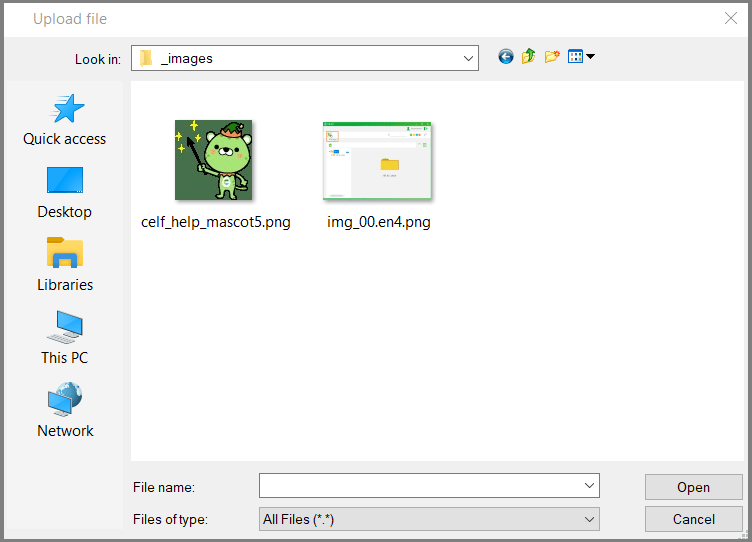The image size is (752, 542).
Task: Go up one folder level
Action: (x=528, y=57)
